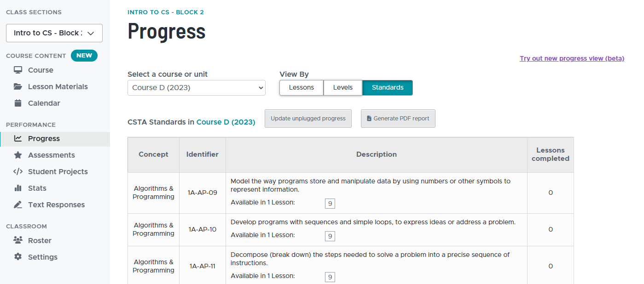Select the Standards view toggle
The image size is (644, 284).
click(x=388, y=88)
